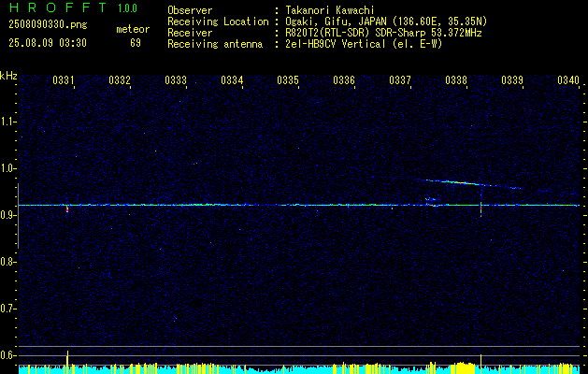Select the filename 2508090330.png

pos(48,25)
